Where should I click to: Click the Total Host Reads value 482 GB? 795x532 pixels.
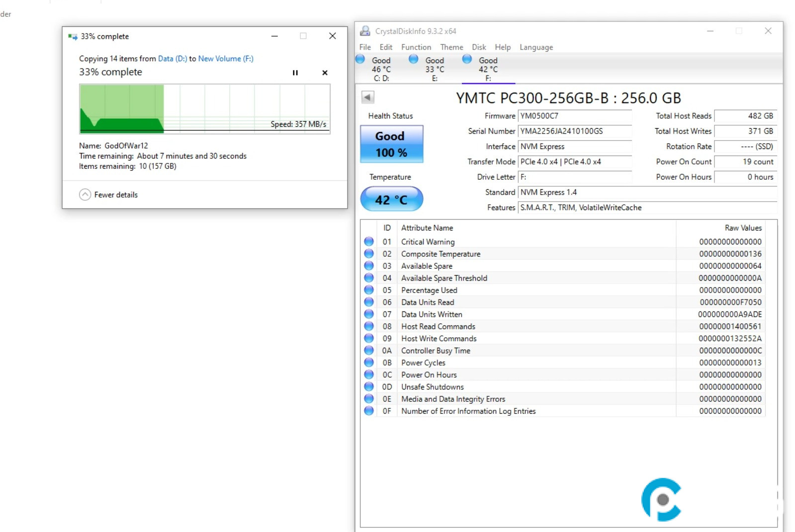(x=745, y=116)
